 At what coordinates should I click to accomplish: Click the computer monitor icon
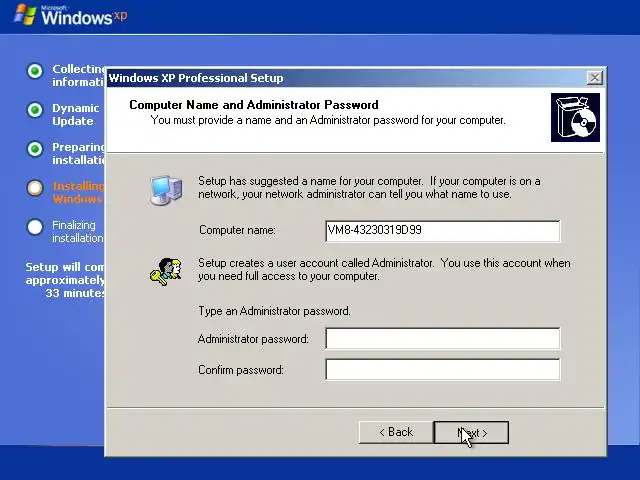[x=166, y=189]
